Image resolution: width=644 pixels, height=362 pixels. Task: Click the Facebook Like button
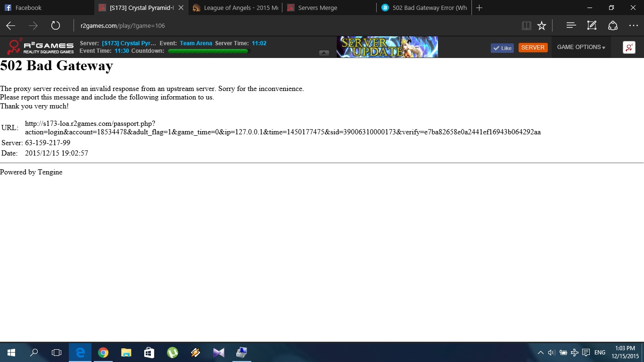(502, 48)
